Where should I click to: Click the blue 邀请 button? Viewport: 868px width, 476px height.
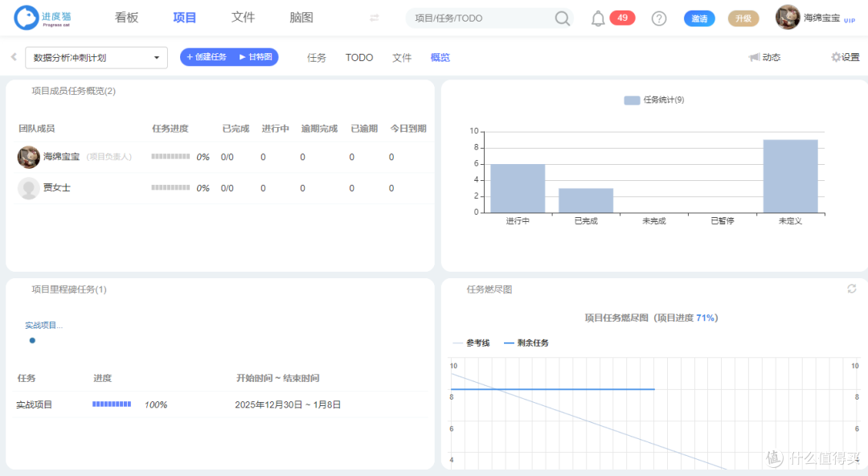tap(699, 18)
